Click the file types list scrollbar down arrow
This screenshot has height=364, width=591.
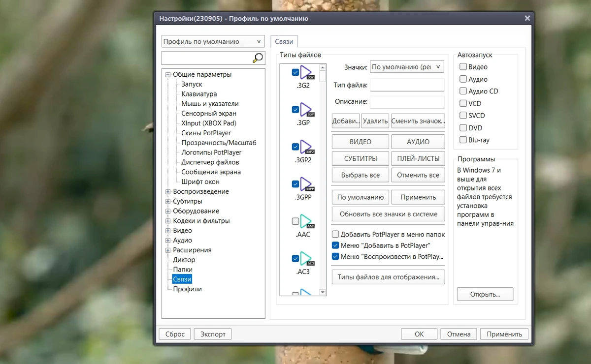[323, 292]
